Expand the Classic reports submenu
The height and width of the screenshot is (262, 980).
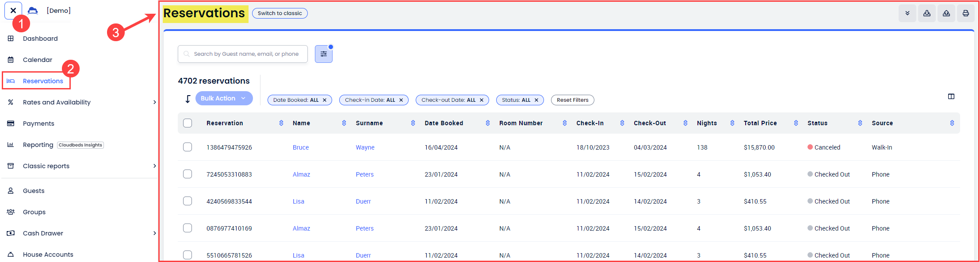[154, 166]
